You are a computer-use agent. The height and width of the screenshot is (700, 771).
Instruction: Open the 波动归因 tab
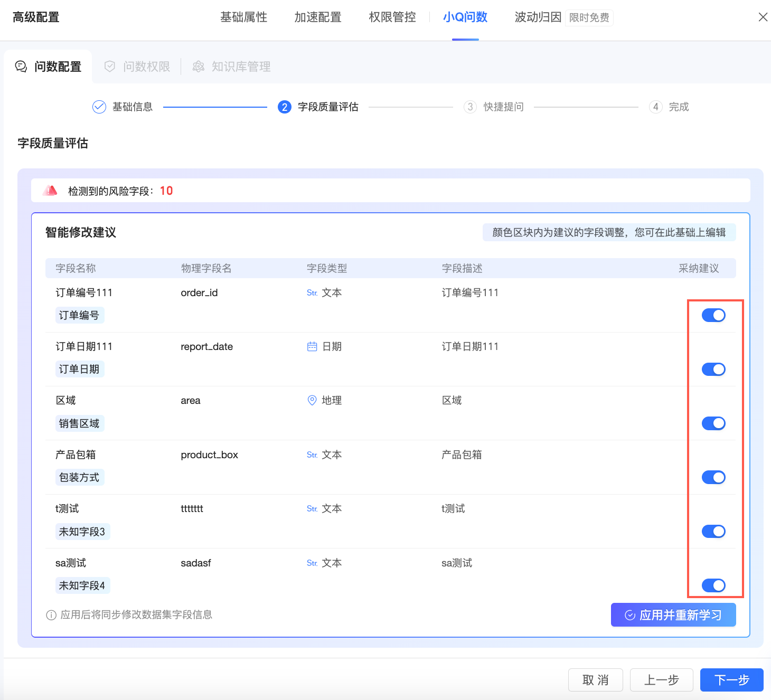point(538,17)
